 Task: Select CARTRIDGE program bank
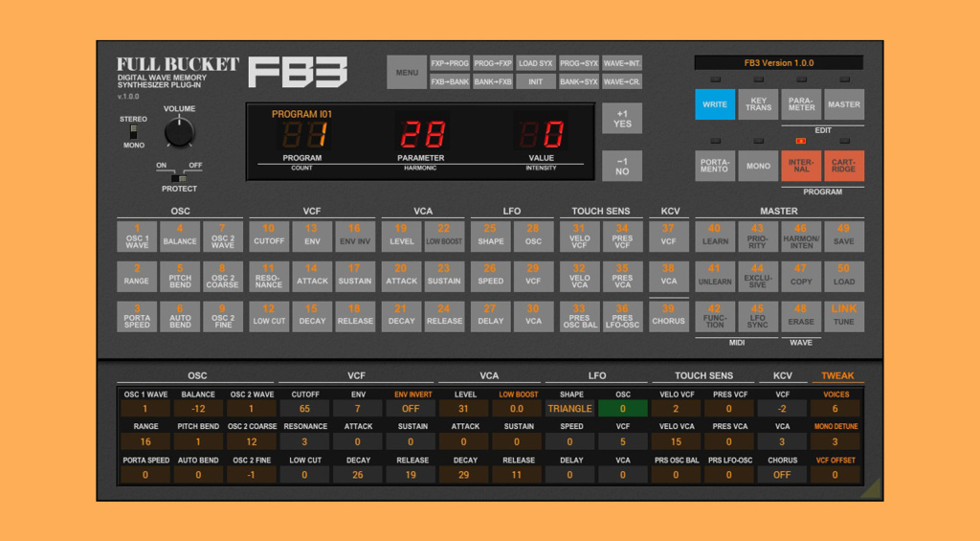(x=844, y=166)
